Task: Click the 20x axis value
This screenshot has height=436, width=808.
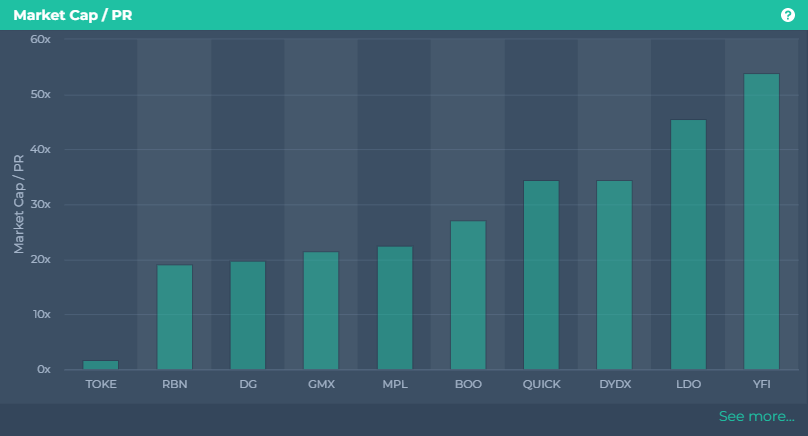Action: click(40, 259)
